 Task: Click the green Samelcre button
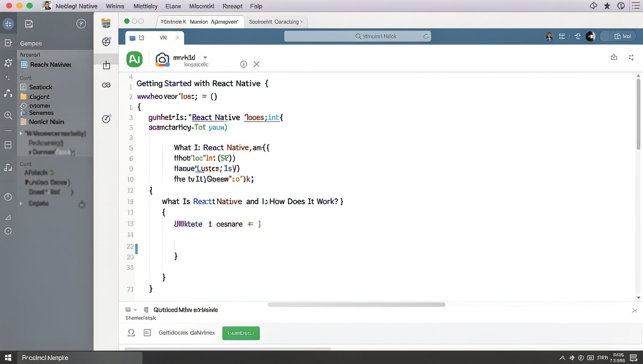241,333
